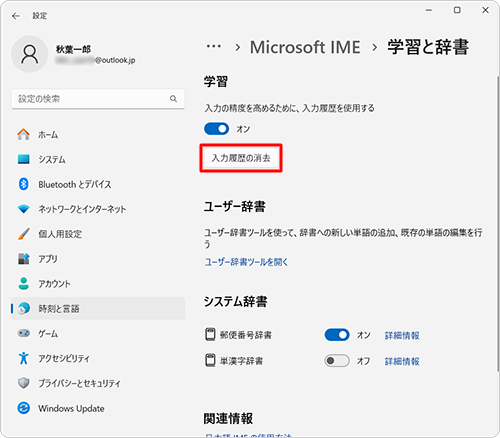This screenshot has width=500, height=438.
Task: Enable the 単漢字辞書 toggle
Action: point(337,361)
